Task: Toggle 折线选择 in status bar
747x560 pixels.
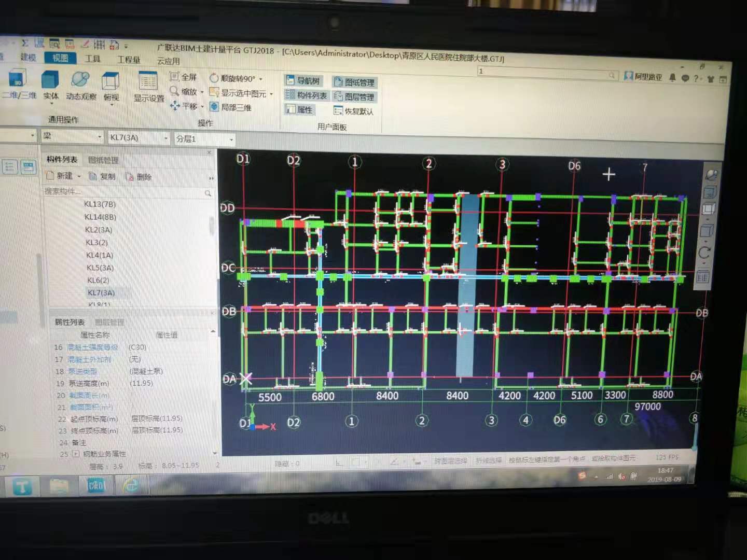Action: pyautogui.click(x=488, y=460)
